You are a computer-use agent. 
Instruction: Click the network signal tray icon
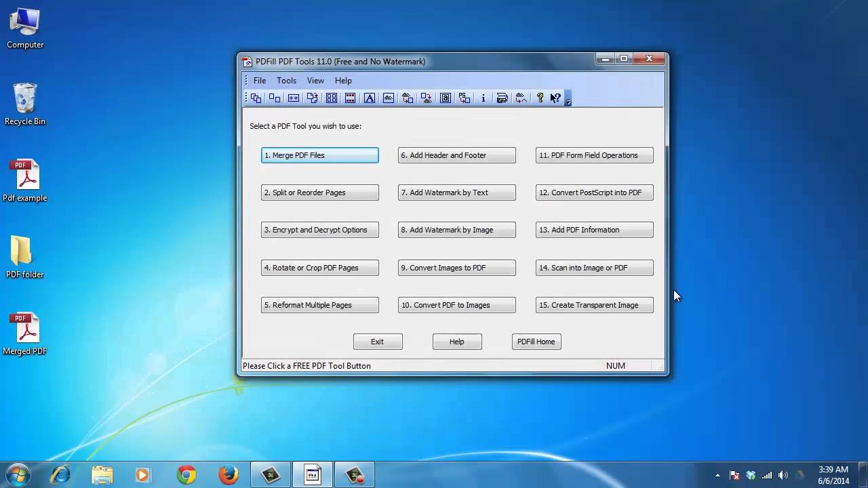[x=767, y=475]
